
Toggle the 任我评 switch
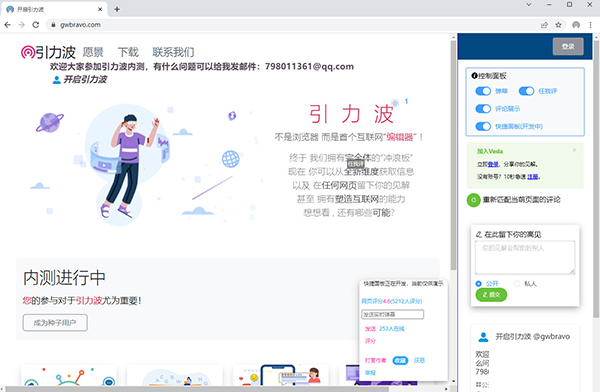tap(526, 91)
